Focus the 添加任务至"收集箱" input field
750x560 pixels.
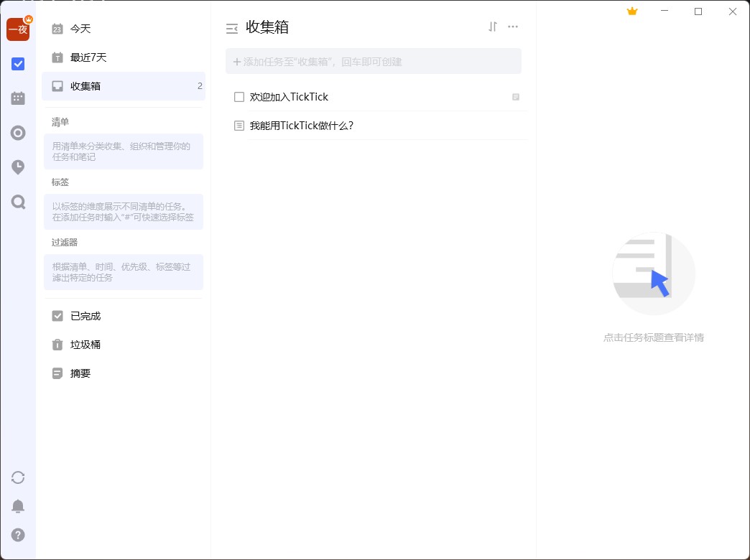coord(374,61)
